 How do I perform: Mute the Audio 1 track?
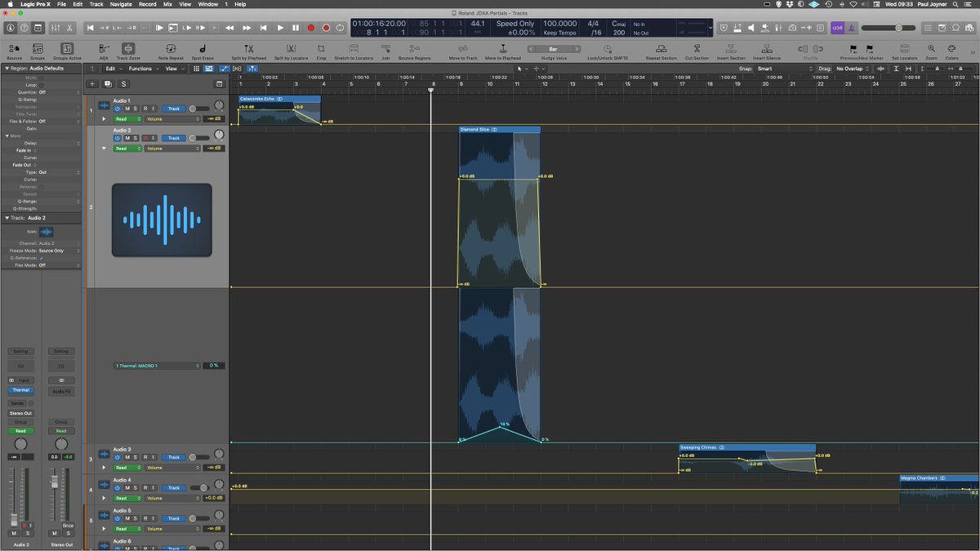pyautogui.click(x=127, y=109)
